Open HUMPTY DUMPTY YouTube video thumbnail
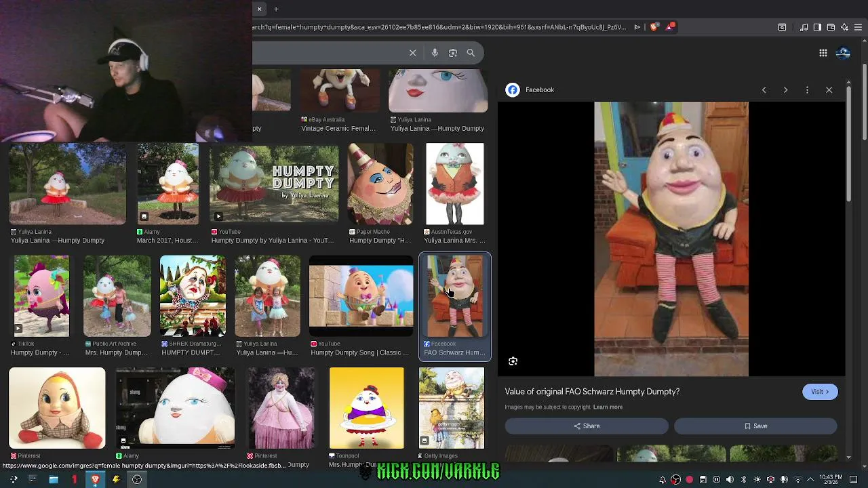This screenshot has height=488, width=868. pos(274,184)
